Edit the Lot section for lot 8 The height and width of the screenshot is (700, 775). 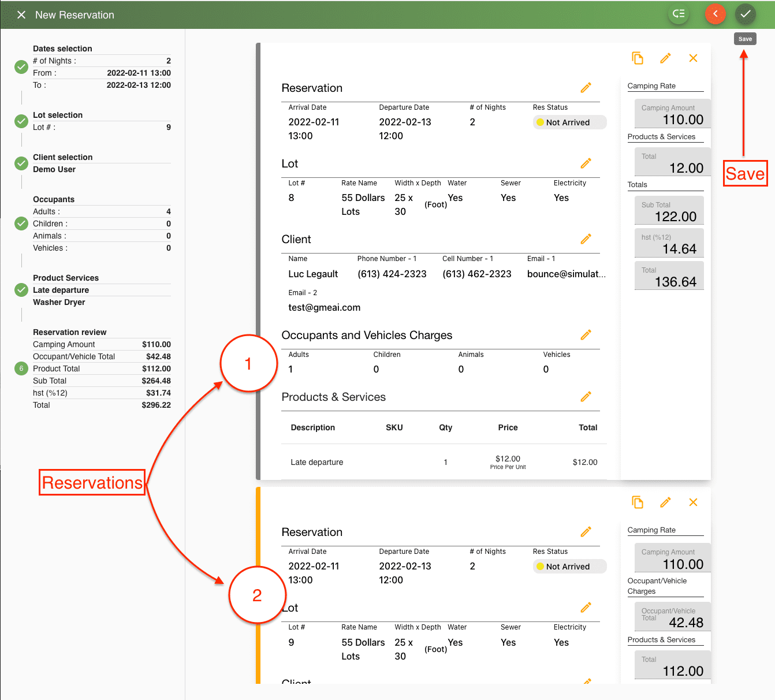pyautogui.click(x=586, y=163)
